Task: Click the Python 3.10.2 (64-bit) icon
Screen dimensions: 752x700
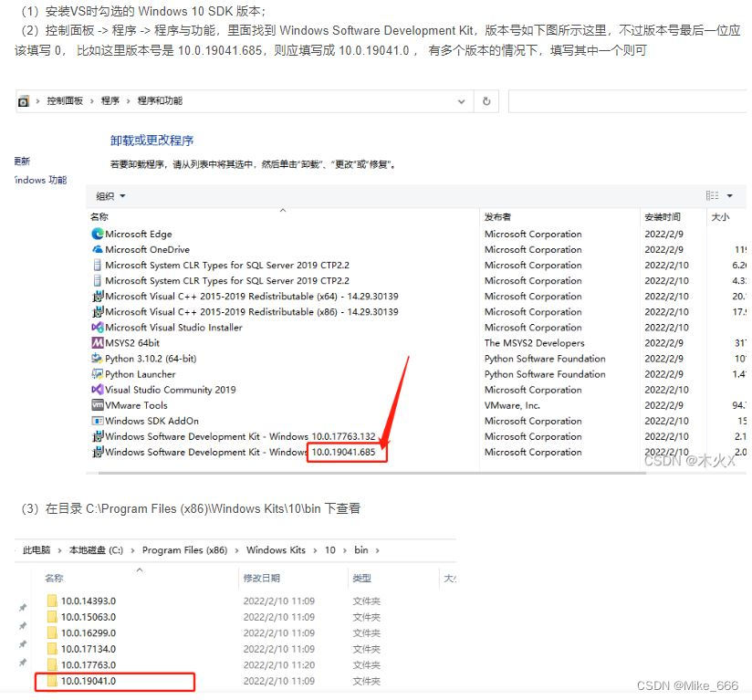Action: coord(98,358)
